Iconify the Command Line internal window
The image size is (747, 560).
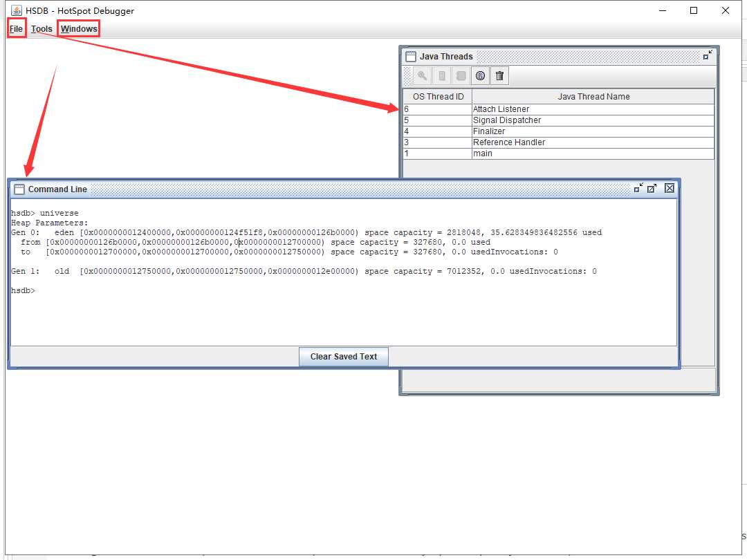[x=638, y=189]
